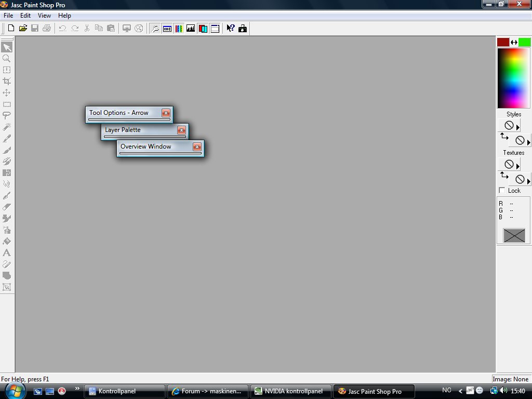Select the Flood Fill bucket tool

click(x=7, y=241)
